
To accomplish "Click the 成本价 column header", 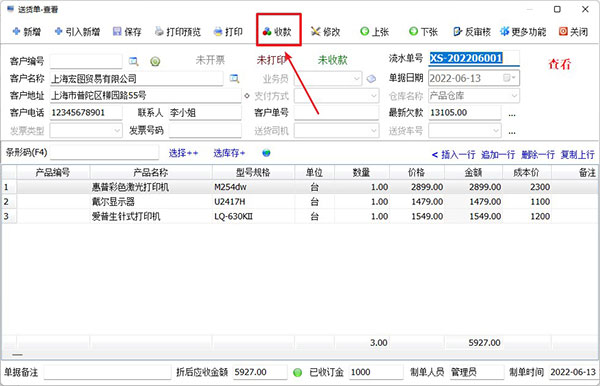I will coord(527,173).
